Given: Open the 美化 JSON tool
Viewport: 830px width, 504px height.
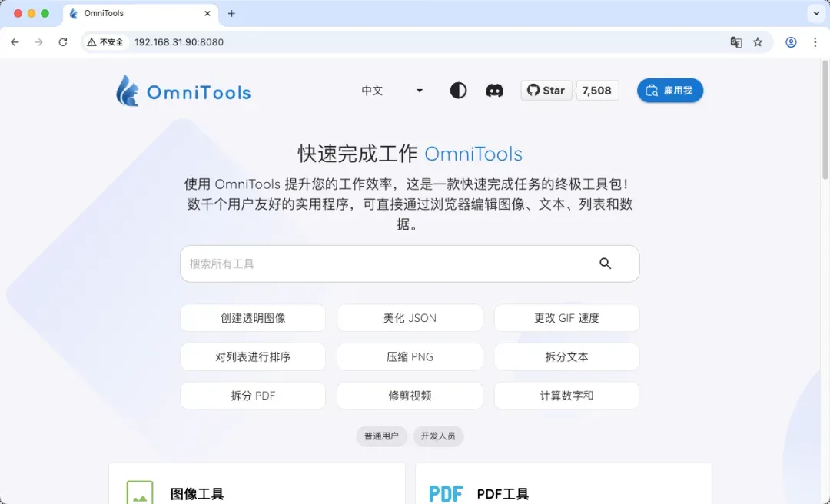Looking at the screenshot, I should pos(410,318).
